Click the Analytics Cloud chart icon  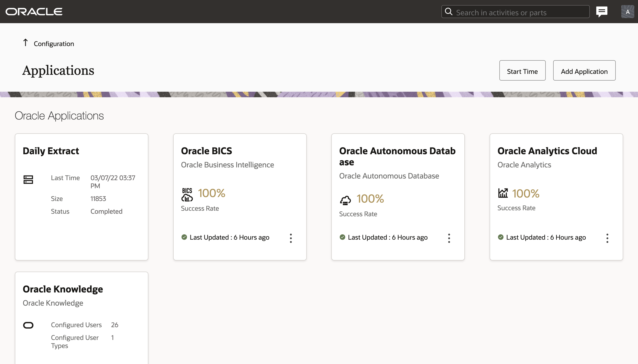coord(503,193)
